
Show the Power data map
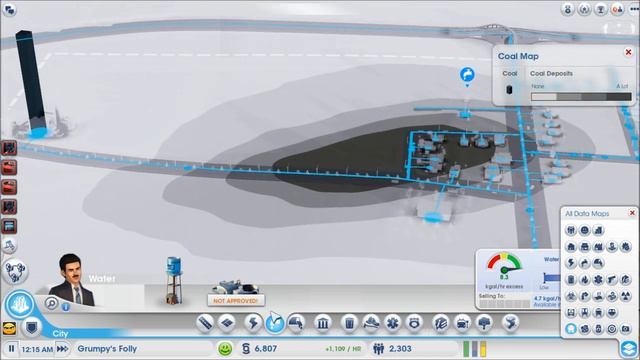(571, 263)
